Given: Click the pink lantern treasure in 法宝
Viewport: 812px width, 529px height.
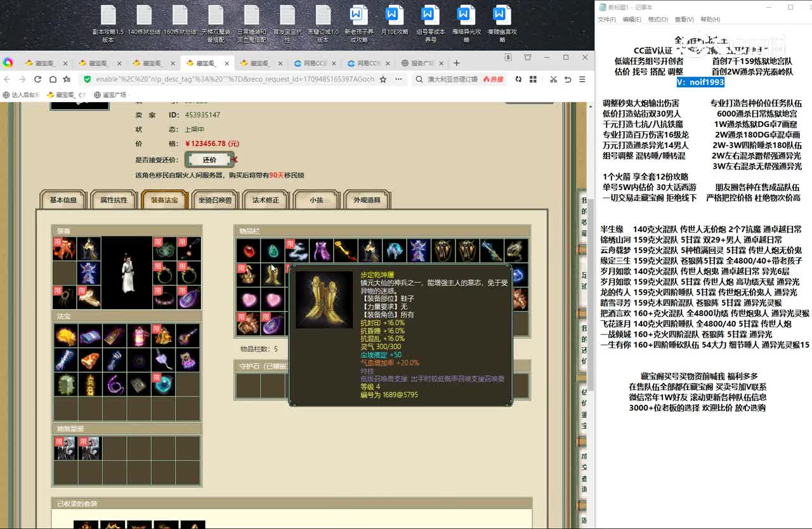Looking at the screenshot, I should (x=138, y=336).
